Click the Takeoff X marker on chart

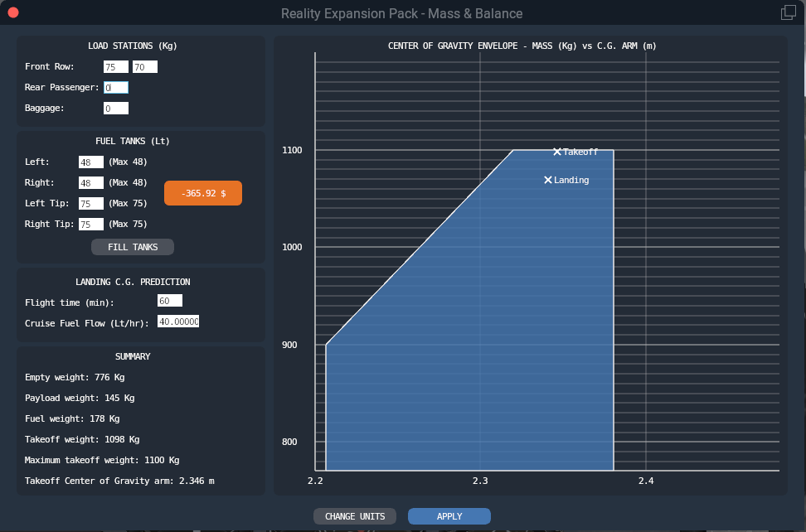557,152
